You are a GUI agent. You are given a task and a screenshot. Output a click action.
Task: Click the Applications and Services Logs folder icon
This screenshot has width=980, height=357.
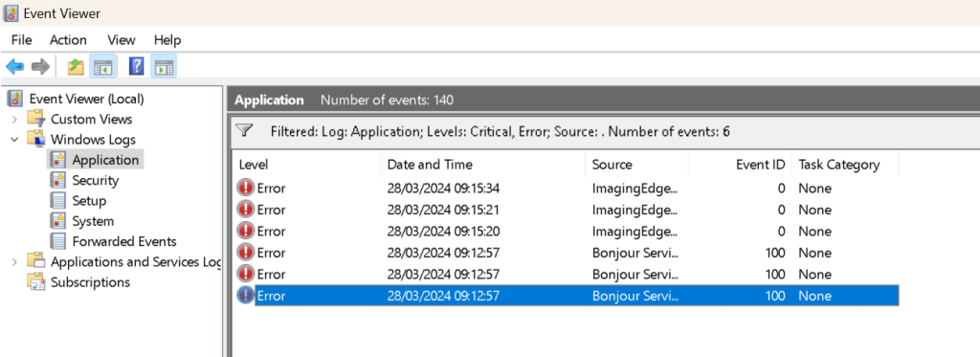coord(36,261)
